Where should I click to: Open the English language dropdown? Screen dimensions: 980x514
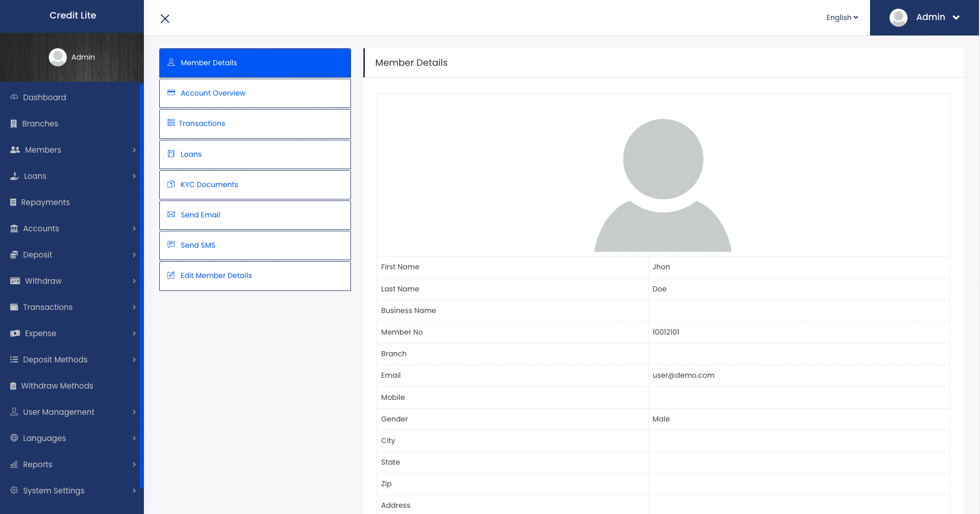pyautogui.click(x=841, y=17)
